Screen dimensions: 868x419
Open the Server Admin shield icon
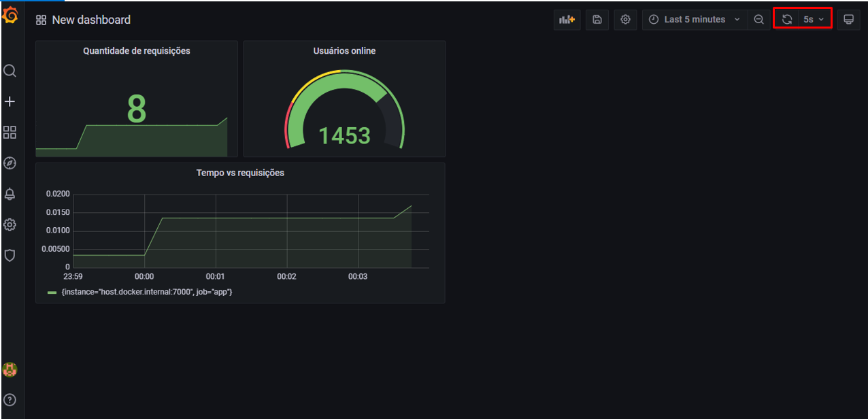[x=10, y=255]
